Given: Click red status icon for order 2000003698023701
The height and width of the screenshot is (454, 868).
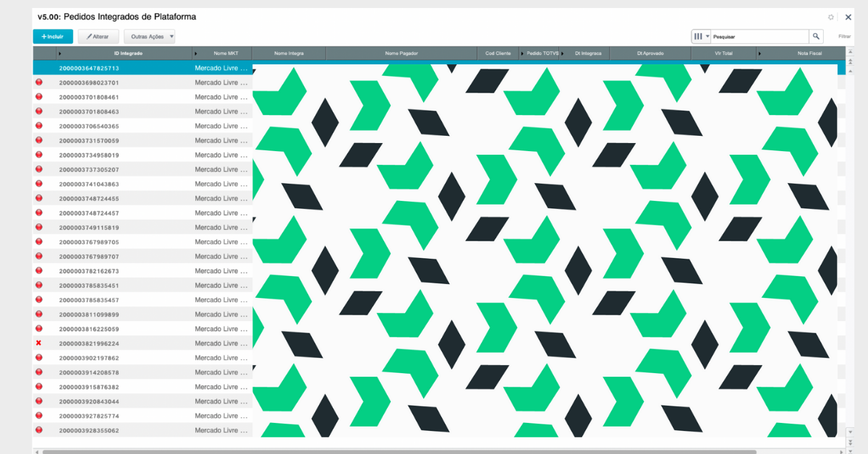Looking at the screenshot, I should [x=38, y=82].
